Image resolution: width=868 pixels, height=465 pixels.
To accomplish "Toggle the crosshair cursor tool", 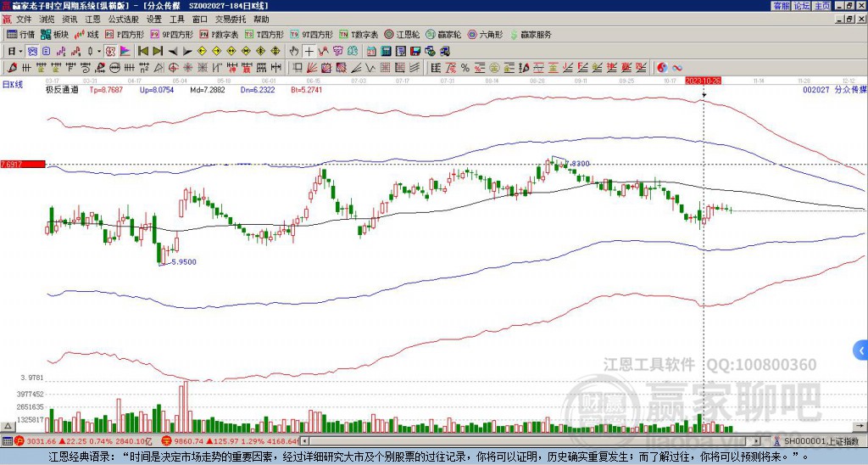I will click(309, 52).
